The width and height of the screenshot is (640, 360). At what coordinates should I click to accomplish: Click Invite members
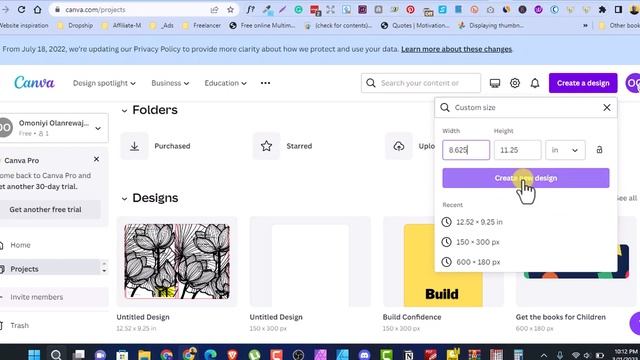click(x=37, y=297)
